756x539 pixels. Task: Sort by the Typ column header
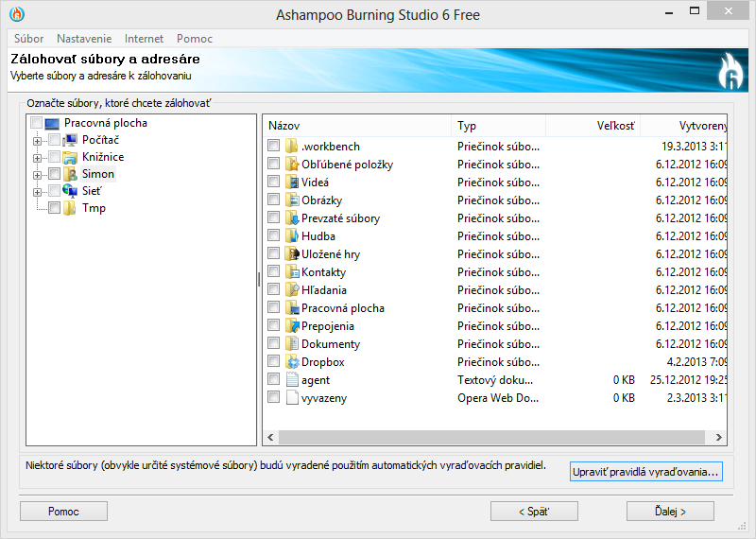[499, 126]
